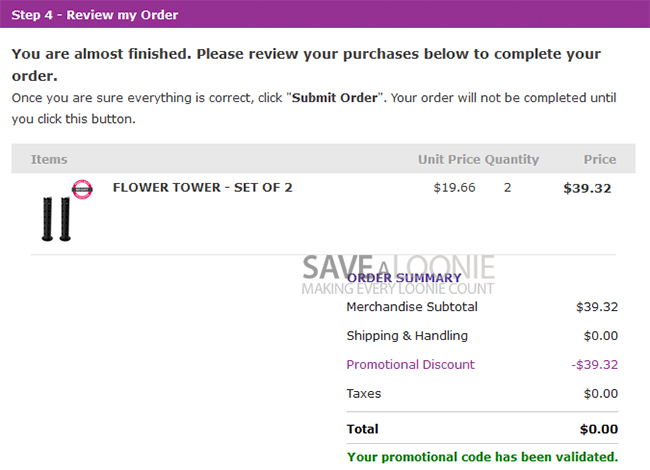Select the Step 4 - Review my Order header

click(x=95, y=14)
